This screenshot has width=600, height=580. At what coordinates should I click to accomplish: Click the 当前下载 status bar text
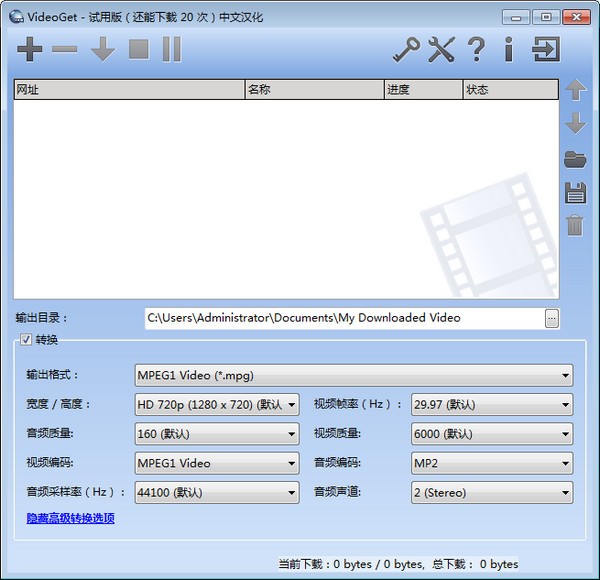coord(398,564)
